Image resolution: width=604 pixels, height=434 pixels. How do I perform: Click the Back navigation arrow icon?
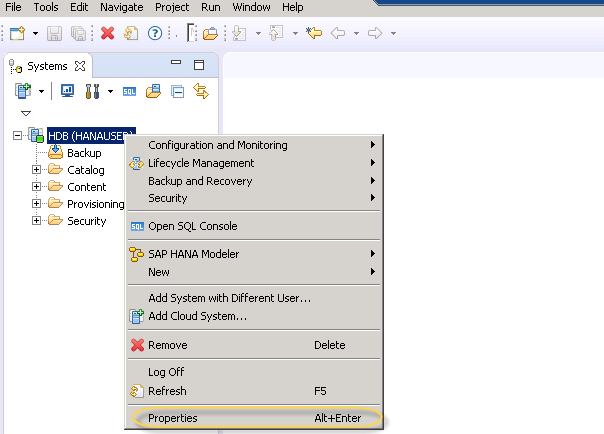(338, 33)
